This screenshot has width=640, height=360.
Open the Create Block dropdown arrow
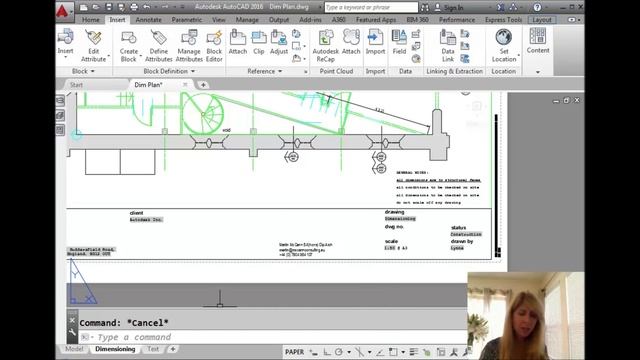click(141, 56)
